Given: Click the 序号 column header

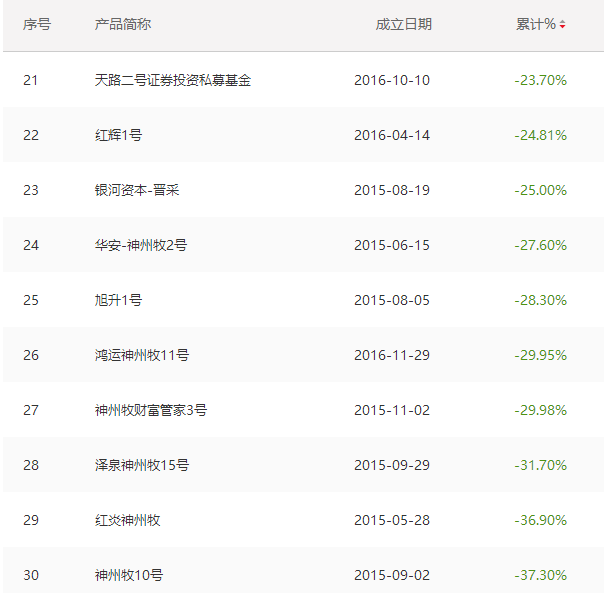Looking at the screenshot, I should click(36, 24).
